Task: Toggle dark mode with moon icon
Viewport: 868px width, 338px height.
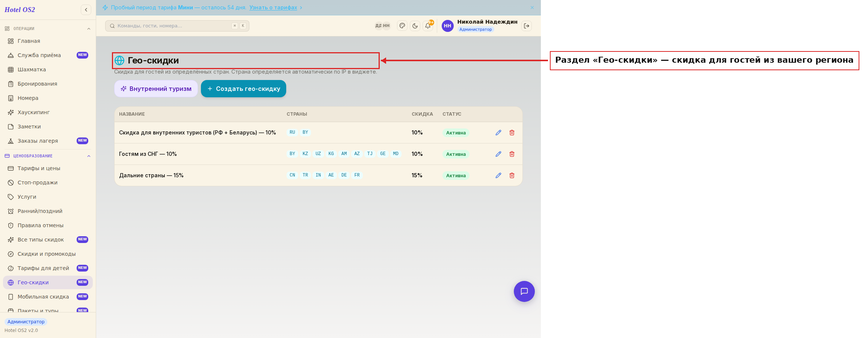Action: tap(415, 26)
